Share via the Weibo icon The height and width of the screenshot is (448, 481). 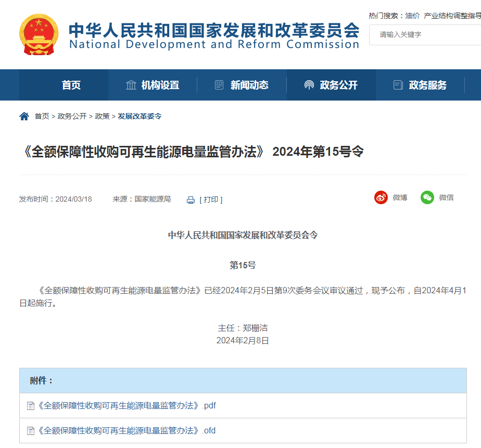pyautogui.click(x=381, y=197)
